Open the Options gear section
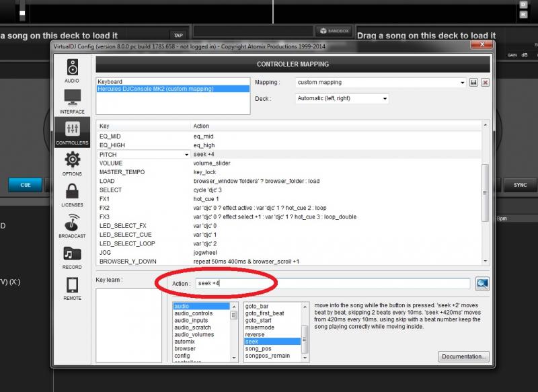Screen dimensions: 538x392 (x=72, y=163)
